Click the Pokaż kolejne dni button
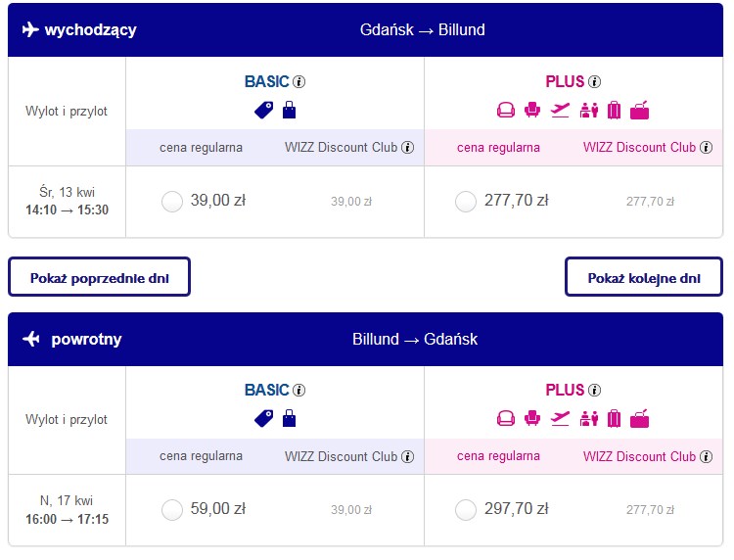Screen dimensions: 734x560 [x=644, y=277]
